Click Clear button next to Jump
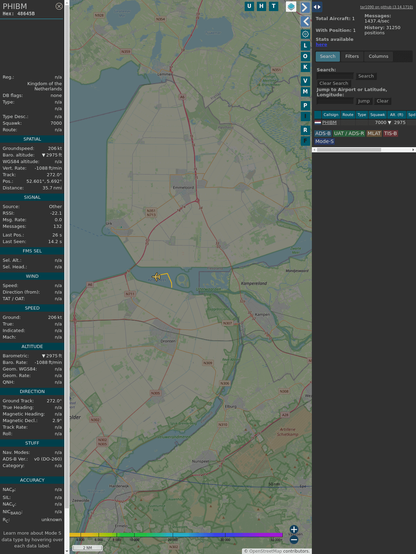Screen dimensions: 416x554 [382, 101]
